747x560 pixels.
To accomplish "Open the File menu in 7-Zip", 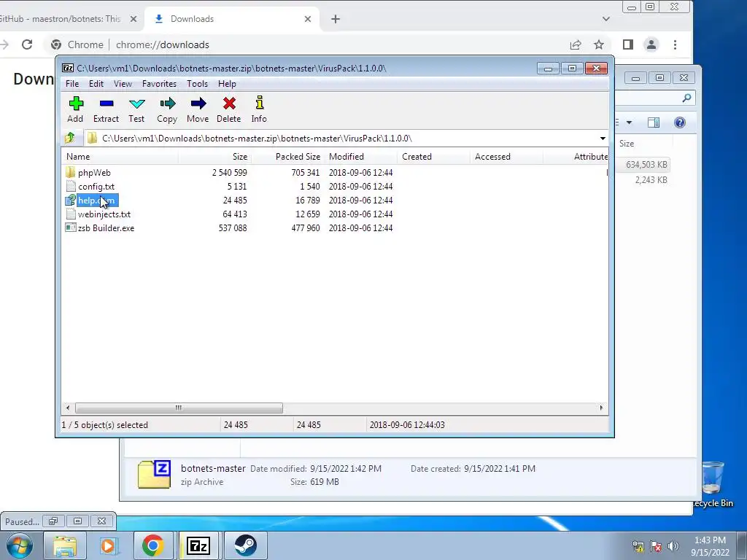I will coord(72,83).
